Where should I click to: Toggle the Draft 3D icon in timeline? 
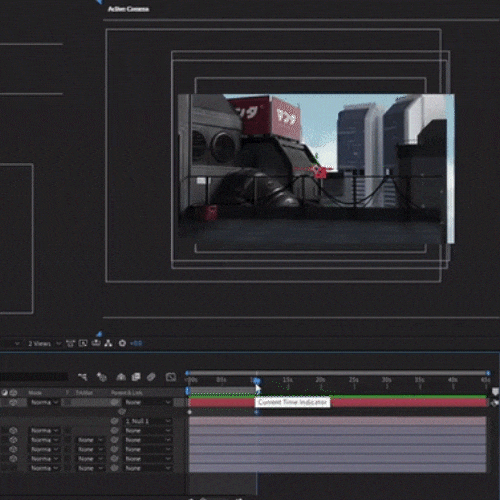[101, 377]
